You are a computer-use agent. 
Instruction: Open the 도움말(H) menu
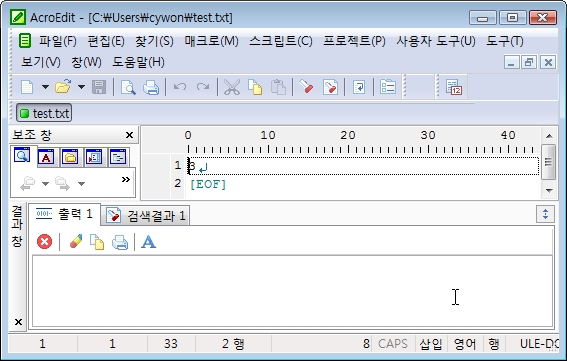138,62
